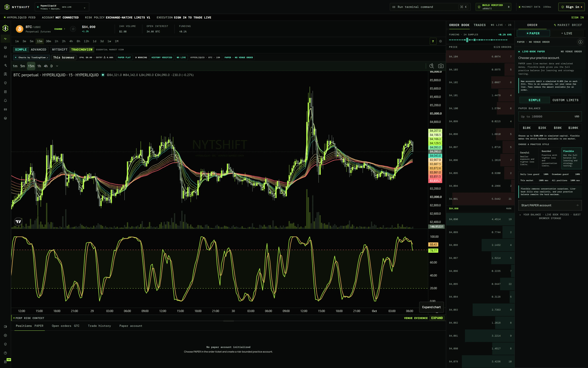The height and width of the screenshot is (368, 588).
Task: Open the market pulse view in sidebar
Action: pos(5,39)
